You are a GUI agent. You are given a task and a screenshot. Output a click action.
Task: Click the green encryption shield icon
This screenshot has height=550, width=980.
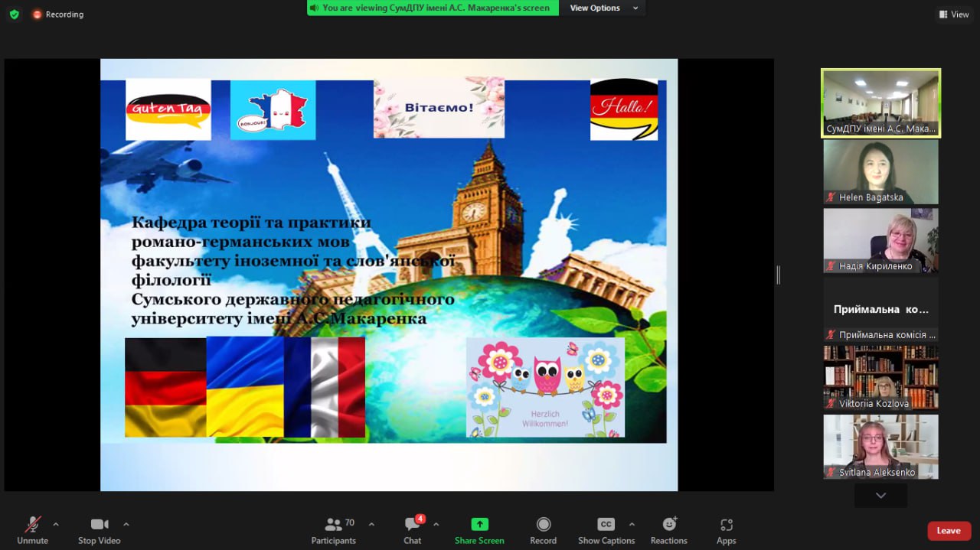point(14,14)
